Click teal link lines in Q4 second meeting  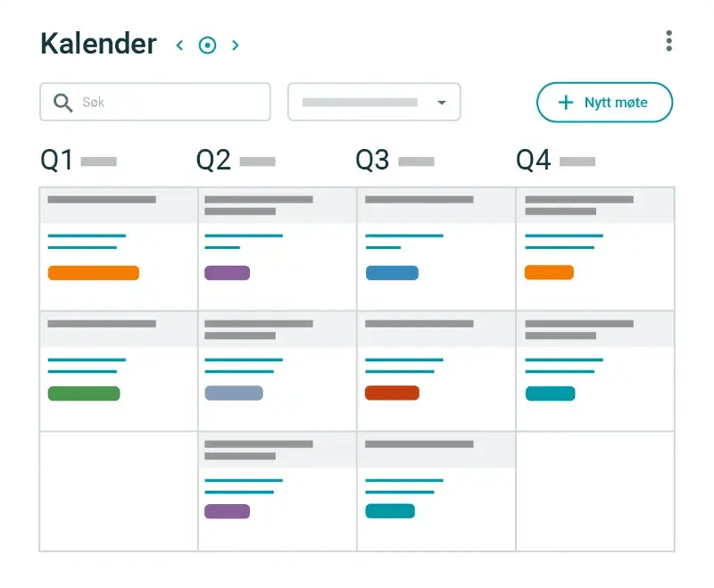pos(564,366)
